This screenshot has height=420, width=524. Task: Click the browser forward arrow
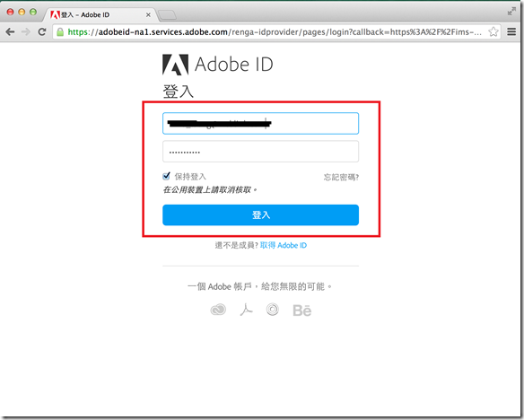coord(26,32)
